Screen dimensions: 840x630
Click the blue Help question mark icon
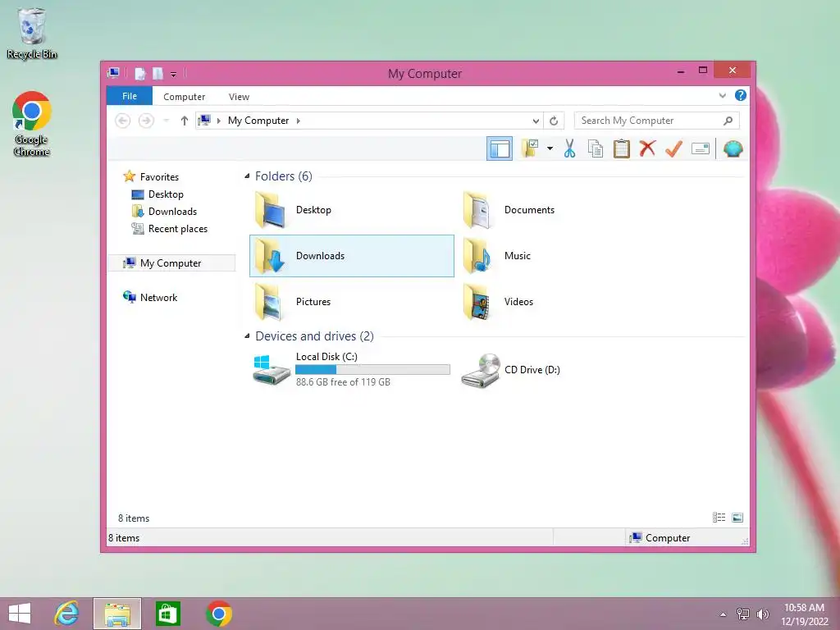pos(741,95)
